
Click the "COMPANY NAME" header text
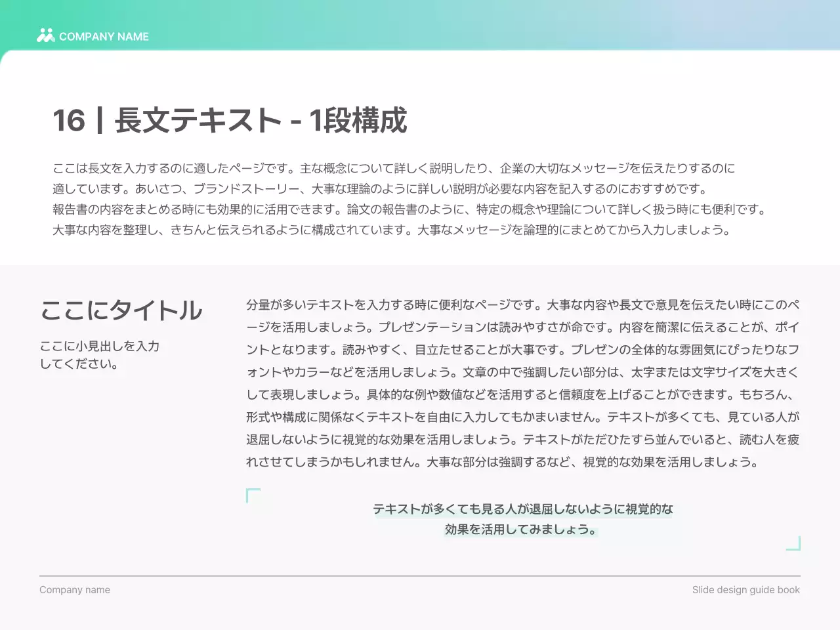point(104,37)
